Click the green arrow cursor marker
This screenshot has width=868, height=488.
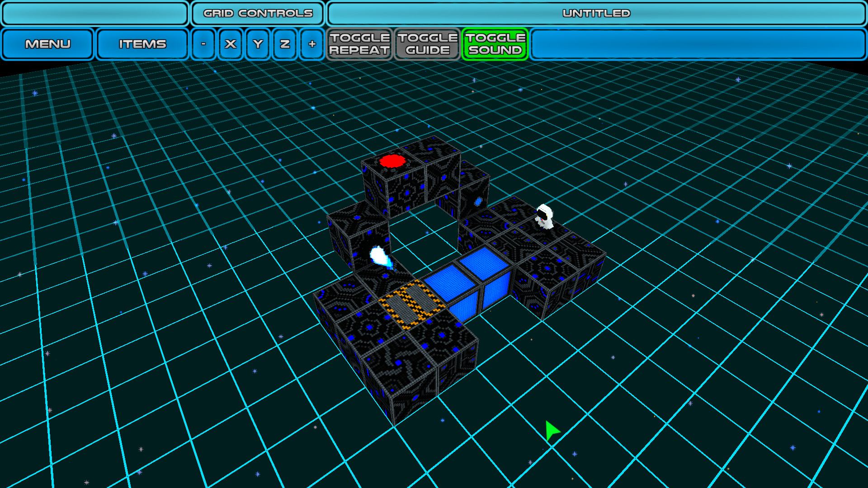[x=551, y=430]
